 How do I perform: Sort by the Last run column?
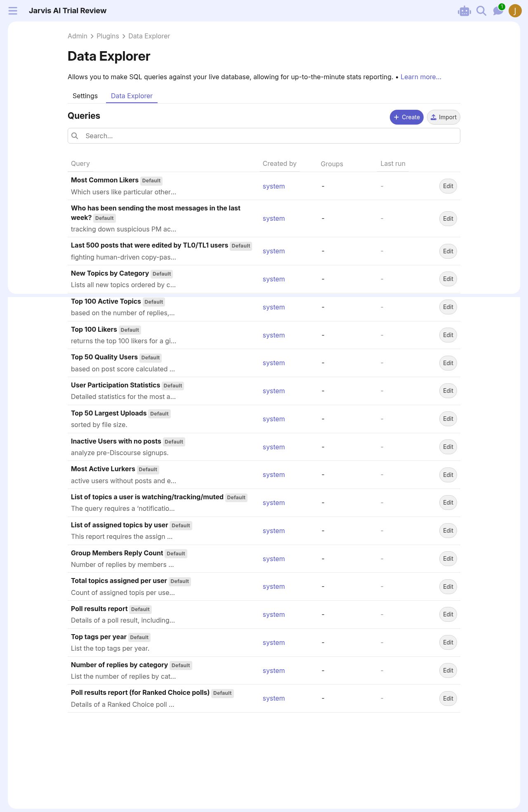tap(393, 163)
